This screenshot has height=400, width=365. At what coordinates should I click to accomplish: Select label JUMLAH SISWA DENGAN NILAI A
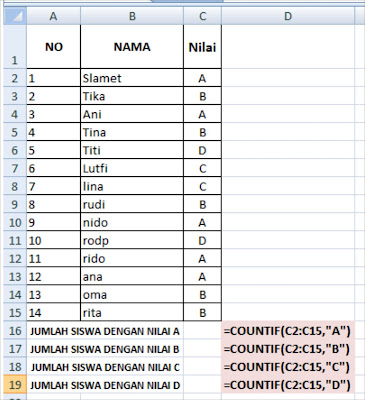pyautogui.click(x=105, y=331)
